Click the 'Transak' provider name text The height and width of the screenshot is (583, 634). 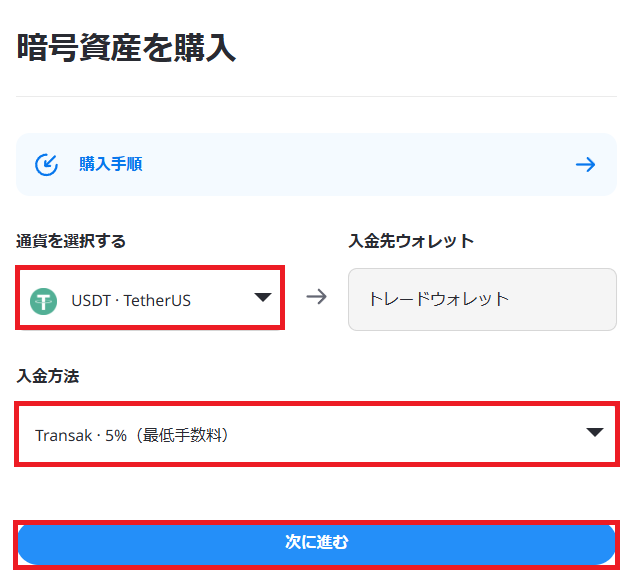(x=64, y=436)
